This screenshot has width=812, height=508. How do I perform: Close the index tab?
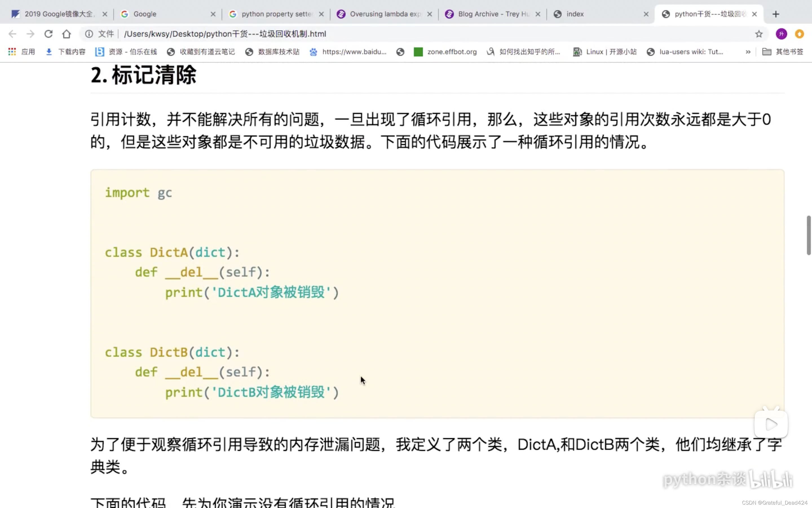(646, 14)
